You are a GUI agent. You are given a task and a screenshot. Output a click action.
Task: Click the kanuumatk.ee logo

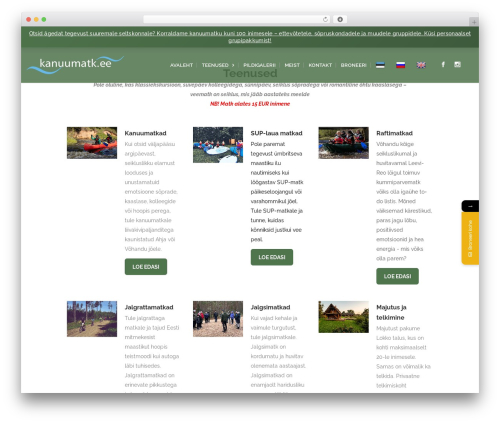pyautogui.click(x=75, y=64)
